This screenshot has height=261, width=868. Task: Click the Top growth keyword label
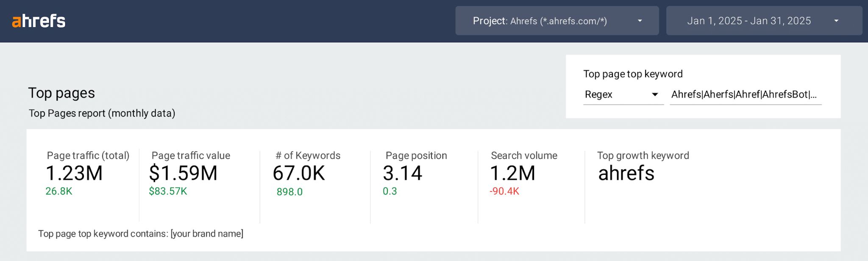(643, 156)
